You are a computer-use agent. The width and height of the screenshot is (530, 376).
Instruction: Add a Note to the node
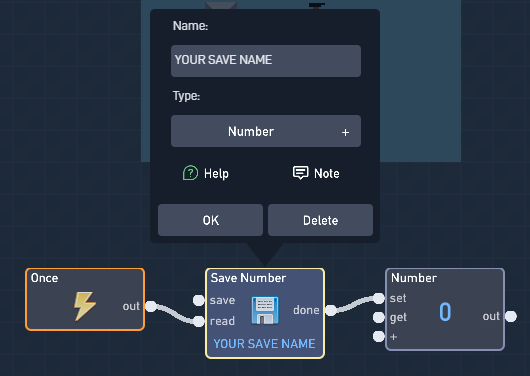[316, 173]
